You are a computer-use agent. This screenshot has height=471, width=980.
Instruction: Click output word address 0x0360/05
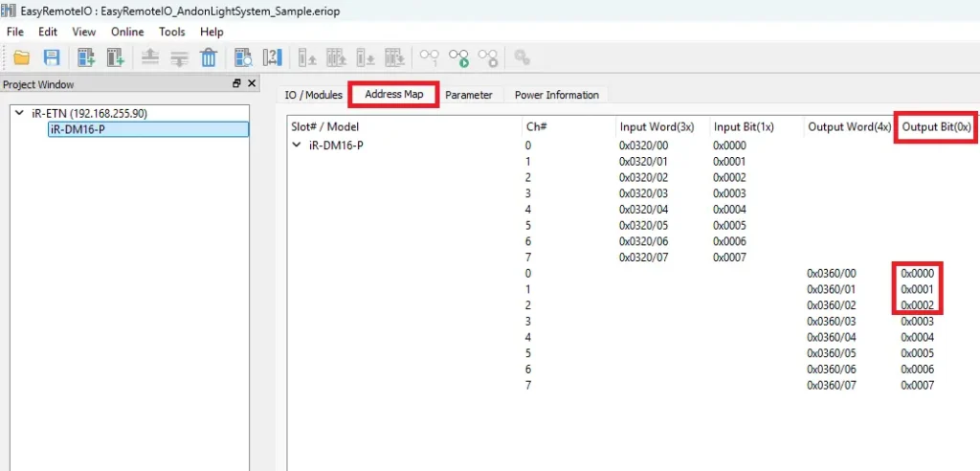tap(832, 353)
